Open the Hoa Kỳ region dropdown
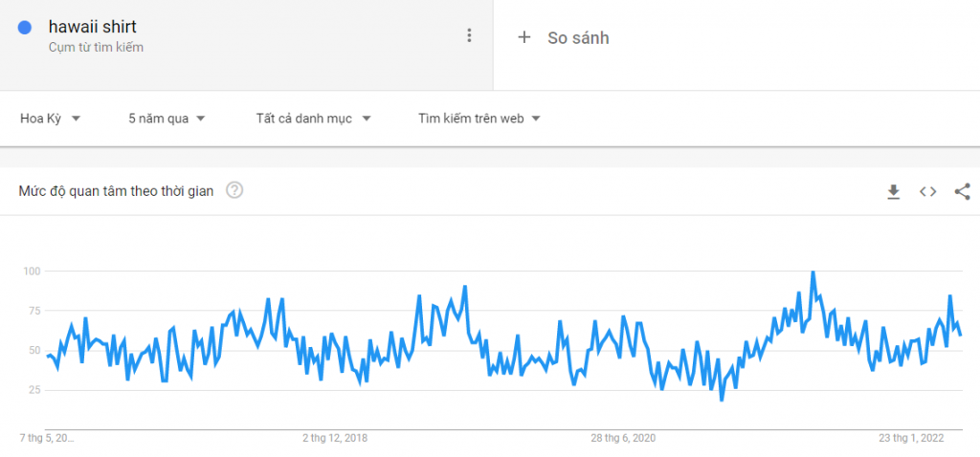 pyautogui.click(x=50, y=119)
